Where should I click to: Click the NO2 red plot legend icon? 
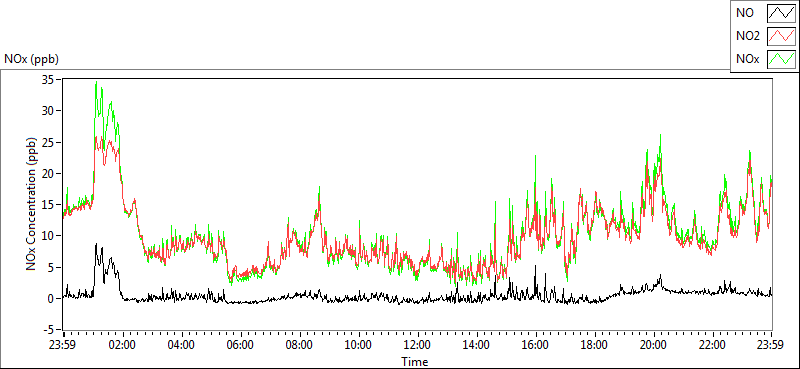(x=781, y=36)
